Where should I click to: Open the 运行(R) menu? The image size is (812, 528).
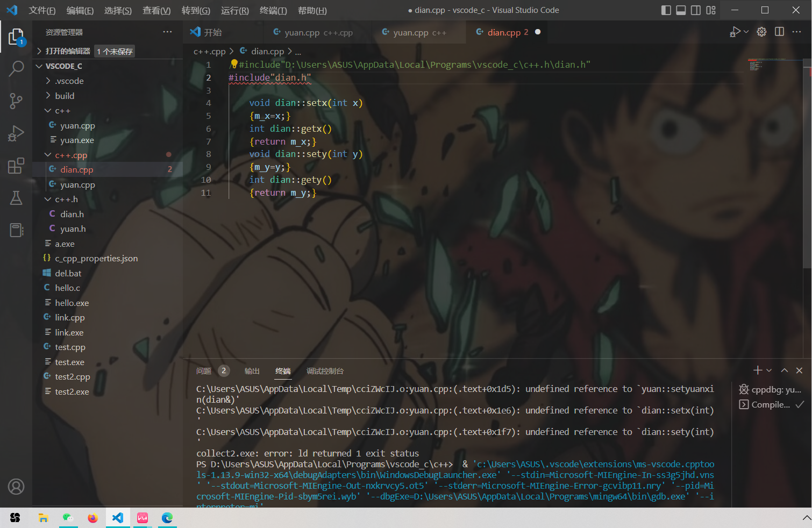tap(235, 10)
